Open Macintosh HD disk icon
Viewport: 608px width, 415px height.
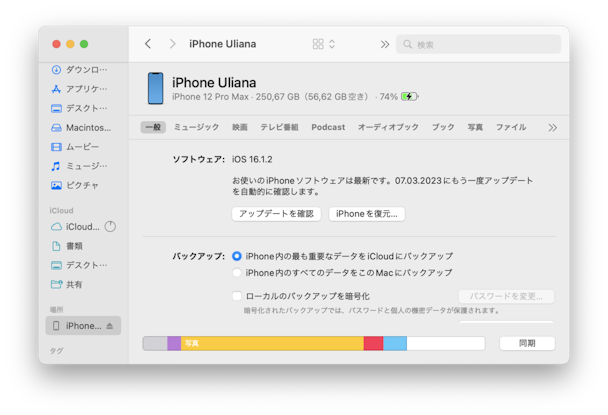(56, 128)
